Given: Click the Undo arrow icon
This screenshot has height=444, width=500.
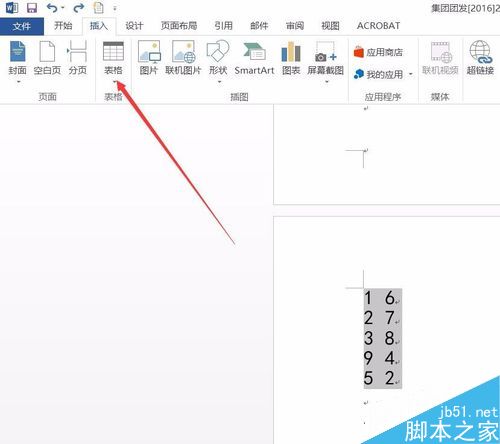Looking at the screenshot, I should [52, 8].
